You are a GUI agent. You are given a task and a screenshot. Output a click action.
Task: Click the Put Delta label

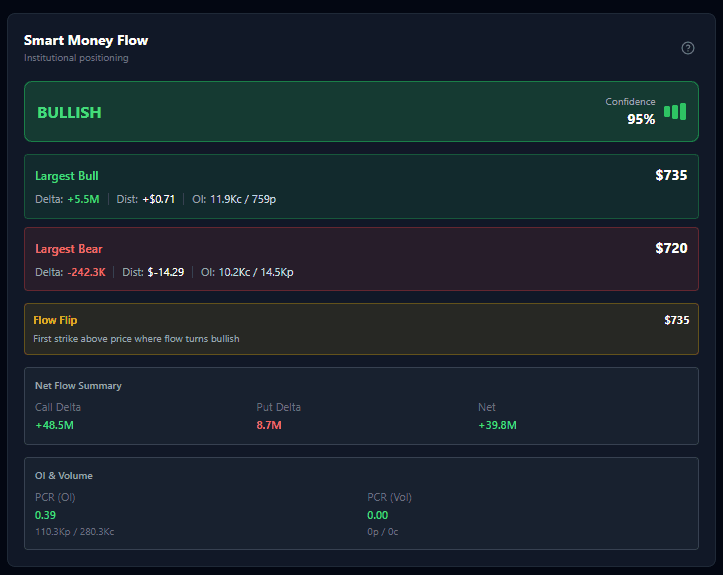(x=279, y=407)
